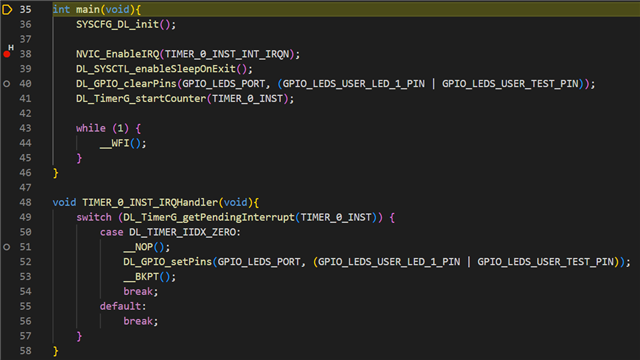640x360 pixels.
Task: Click the red breakpoint dot on line 38
Action: point(7,54)
